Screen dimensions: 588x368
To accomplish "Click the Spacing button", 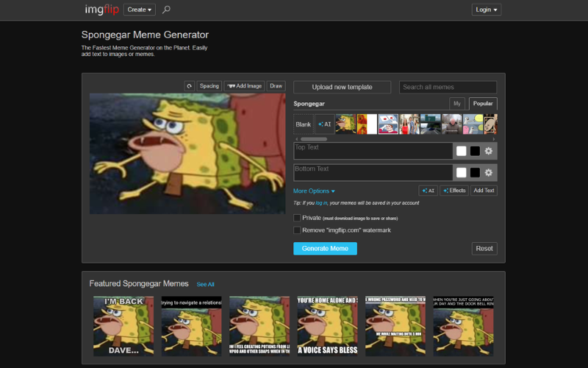I will 209,86.
